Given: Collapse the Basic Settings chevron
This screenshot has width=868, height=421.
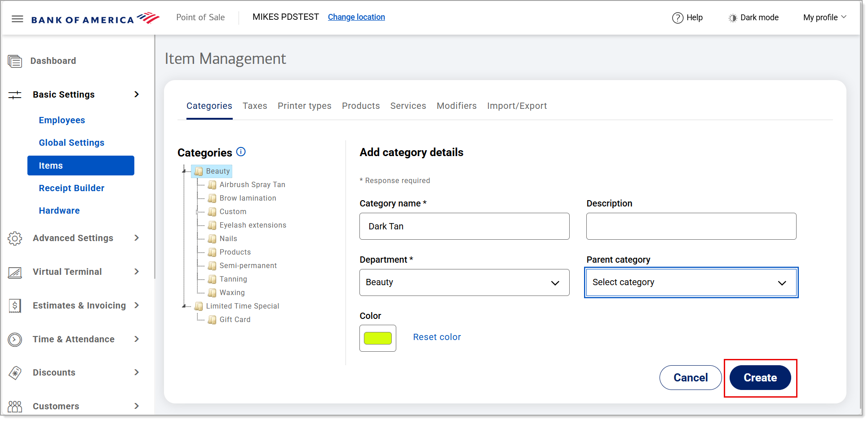Looking at the screenshot, I should pyautogui.click(x=137, y=94).
